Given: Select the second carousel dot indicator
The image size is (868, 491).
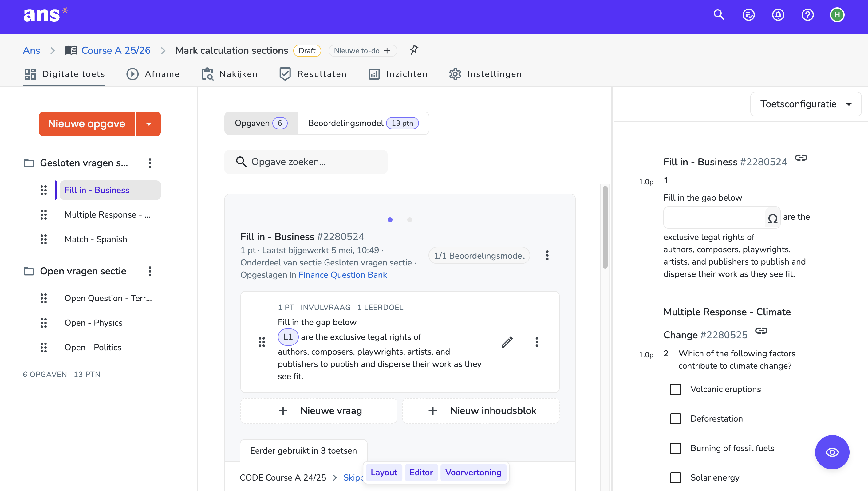Looking at the screenshot, I should click(x=409, y=219).
